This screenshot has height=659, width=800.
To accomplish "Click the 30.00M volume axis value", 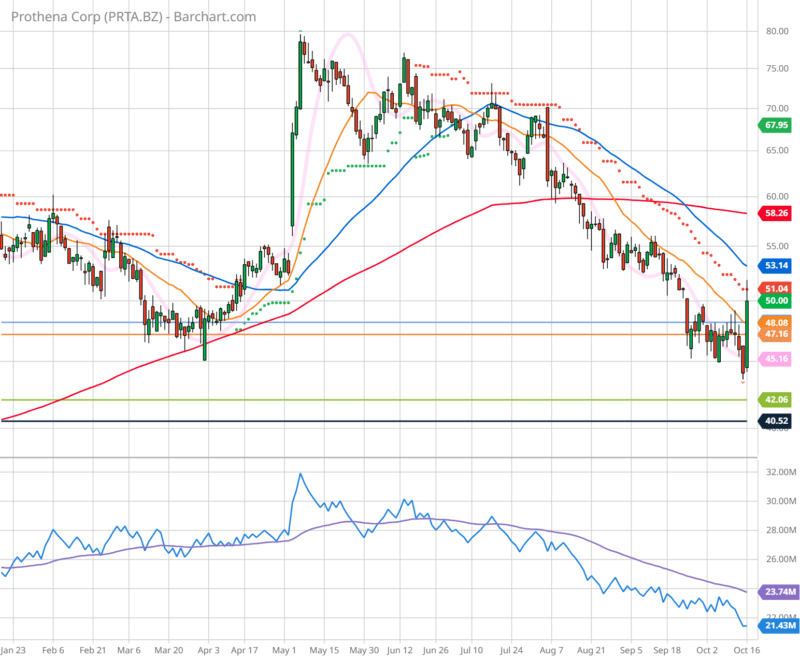I will [x=781, y=501].
